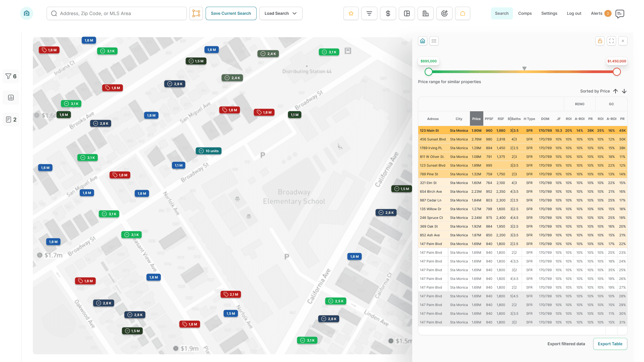Select the 321 Elm St row

coord(523,183)
